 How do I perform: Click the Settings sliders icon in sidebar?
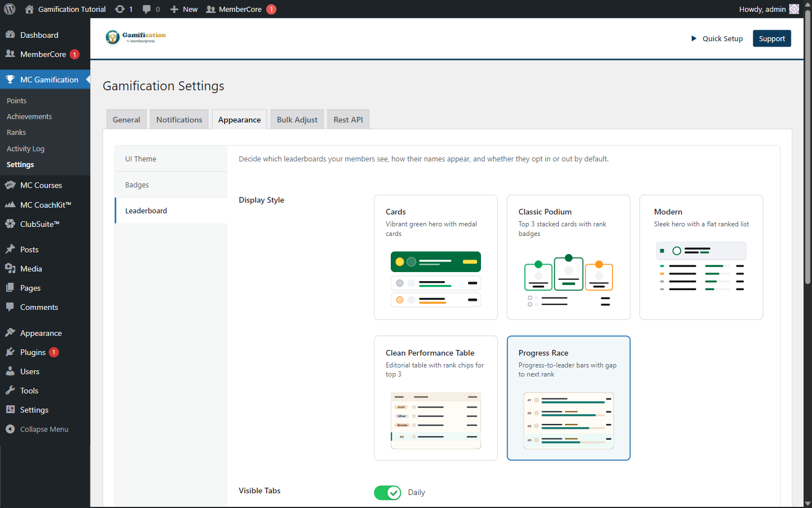coord(10,409)
